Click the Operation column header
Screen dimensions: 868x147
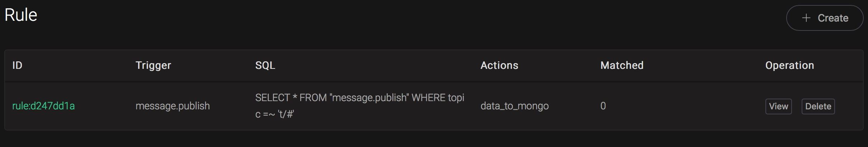pos(789,65)
